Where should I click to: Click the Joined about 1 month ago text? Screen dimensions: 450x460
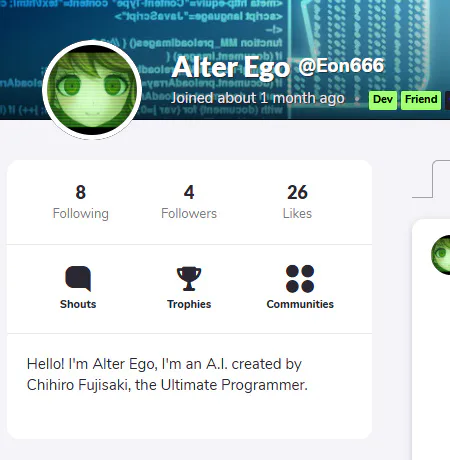click(258, 98)
